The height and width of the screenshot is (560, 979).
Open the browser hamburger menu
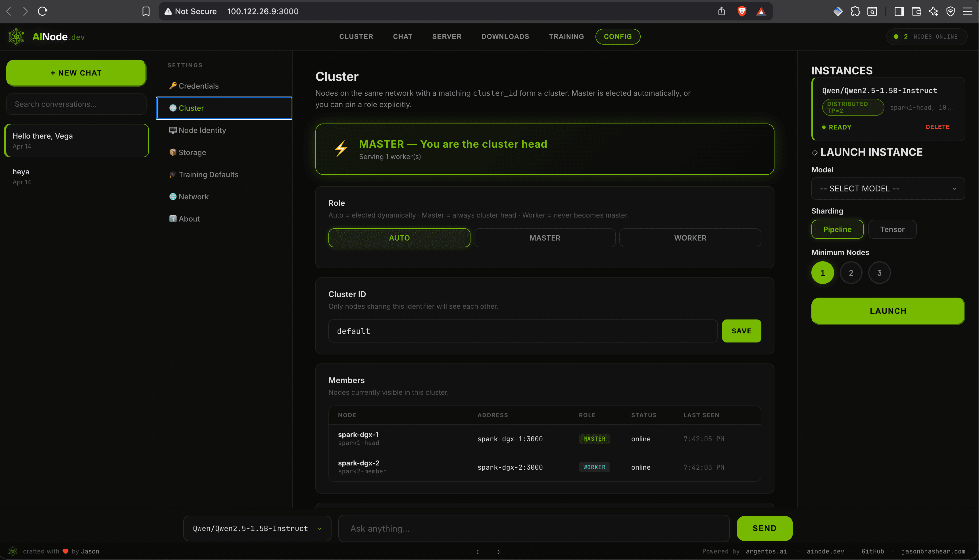[x=967, y=11]
